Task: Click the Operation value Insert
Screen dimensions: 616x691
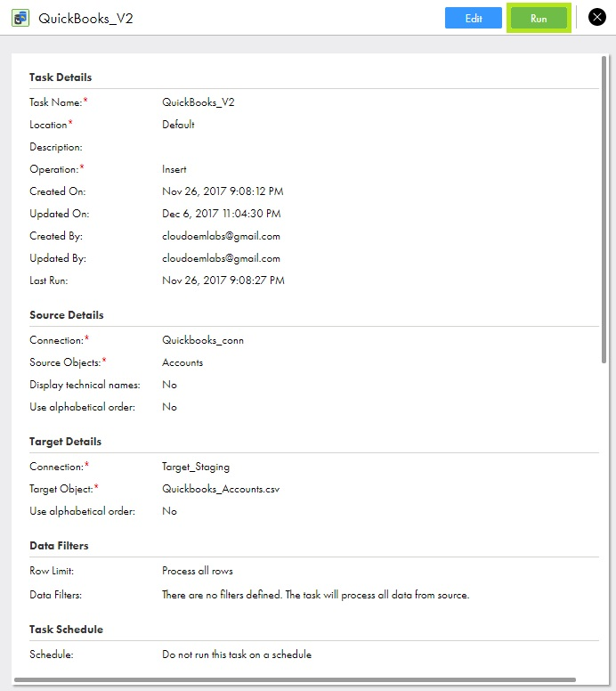Action: [x=174, y=169]
